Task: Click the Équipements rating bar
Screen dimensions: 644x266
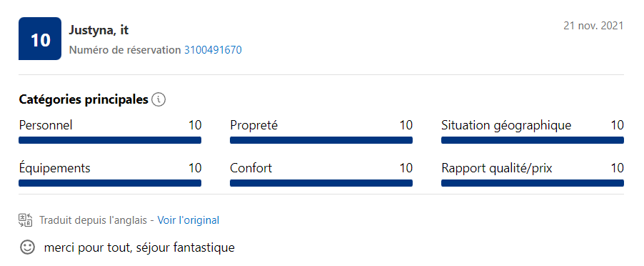Action: 110,183
